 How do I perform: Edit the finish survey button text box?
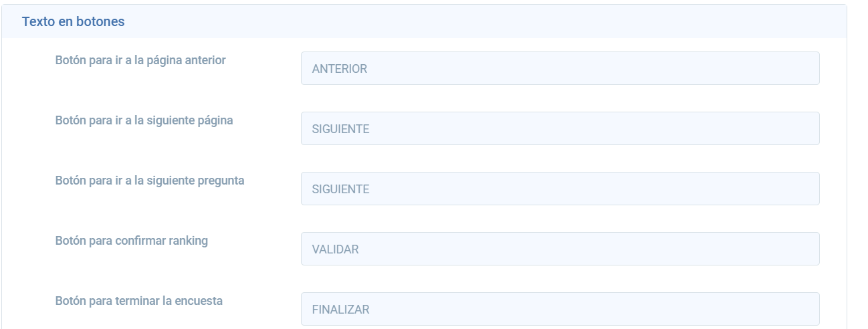point(560,309)
